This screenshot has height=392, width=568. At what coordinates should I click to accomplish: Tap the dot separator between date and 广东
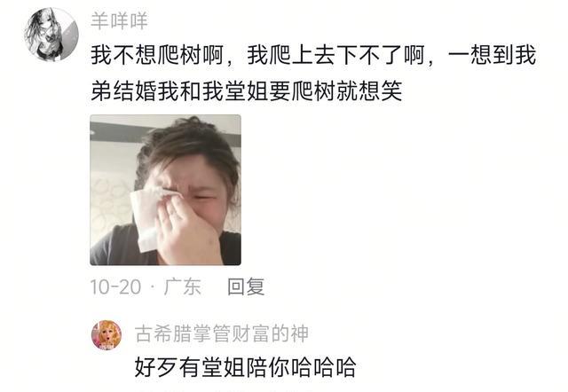(x=153, y=287)
